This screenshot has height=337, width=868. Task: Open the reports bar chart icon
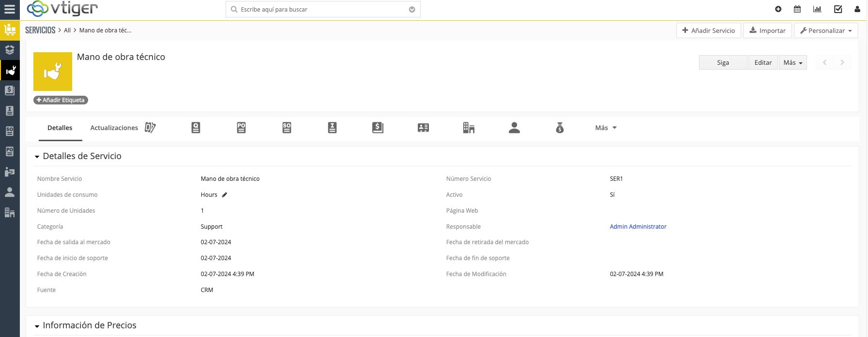tap(817, 9)
